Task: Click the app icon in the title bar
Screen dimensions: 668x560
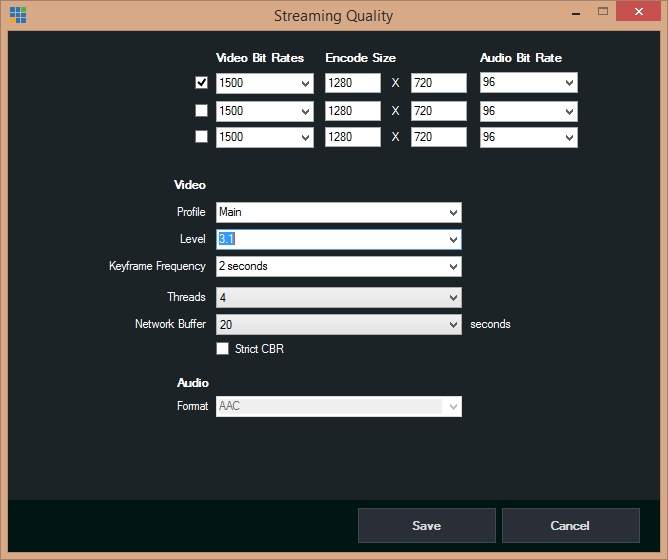Action: point(17,15)
